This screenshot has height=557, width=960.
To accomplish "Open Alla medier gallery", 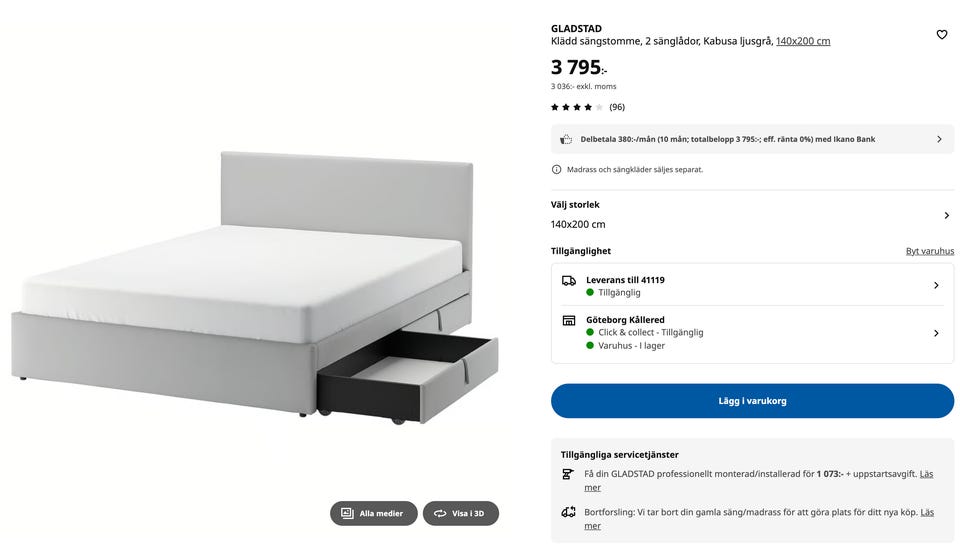I will (x=373, y=514).
